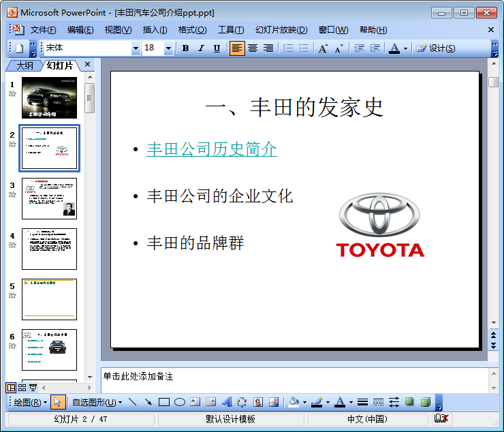Activate the Select Objects arrow tool
Image resolution: width=504 pixels, height=432 pixels.
tap(58, 402)
